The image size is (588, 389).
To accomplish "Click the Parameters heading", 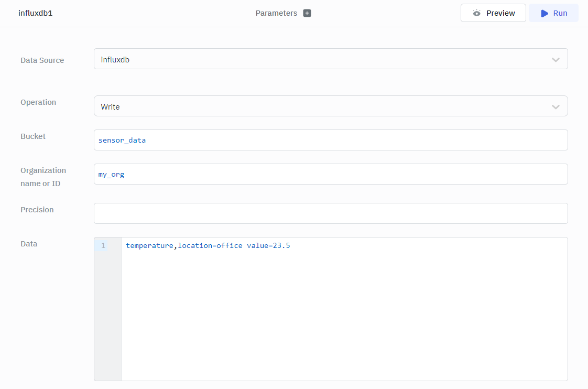I will [276, 13].
